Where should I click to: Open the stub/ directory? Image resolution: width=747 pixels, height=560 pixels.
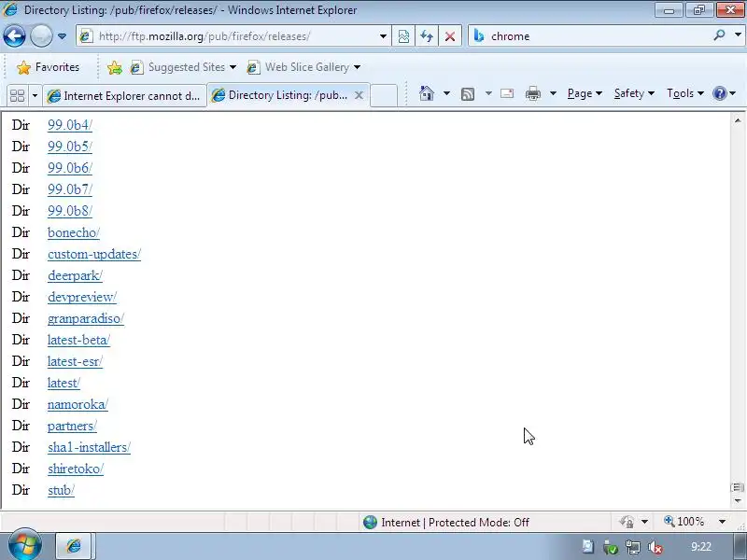61,490
